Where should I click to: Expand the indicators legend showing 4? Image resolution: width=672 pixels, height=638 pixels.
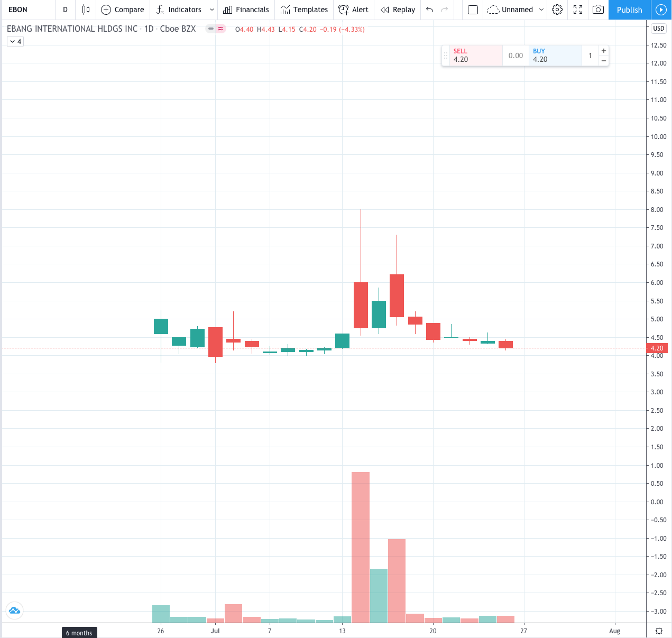(x=15, y=41)
